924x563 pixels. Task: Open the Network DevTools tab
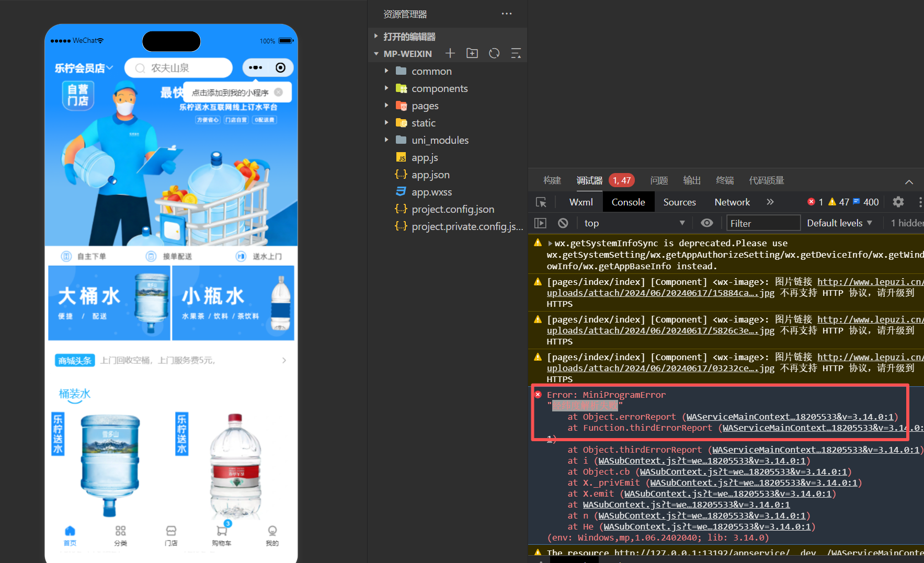pyautogui.click(x=732, y=202)
